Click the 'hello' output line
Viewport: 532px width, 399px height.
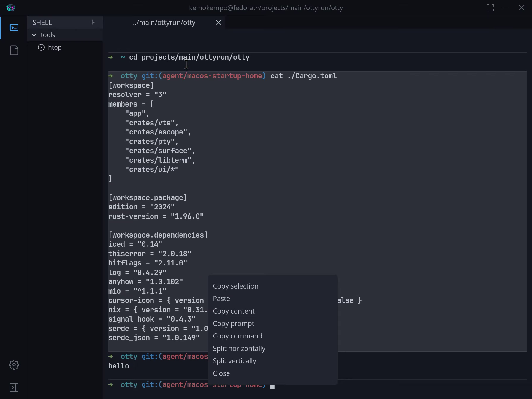[x=118, y=366]
